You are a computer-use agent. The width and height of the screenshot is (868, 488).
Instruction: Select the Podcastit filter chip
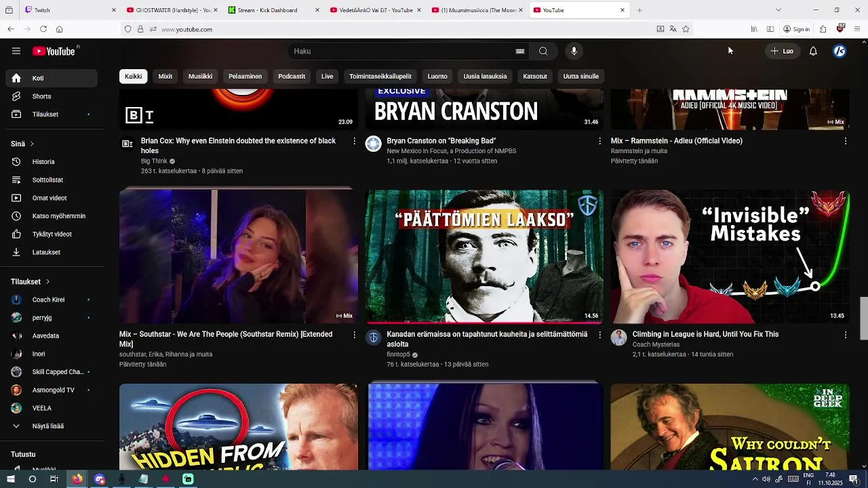292,77
